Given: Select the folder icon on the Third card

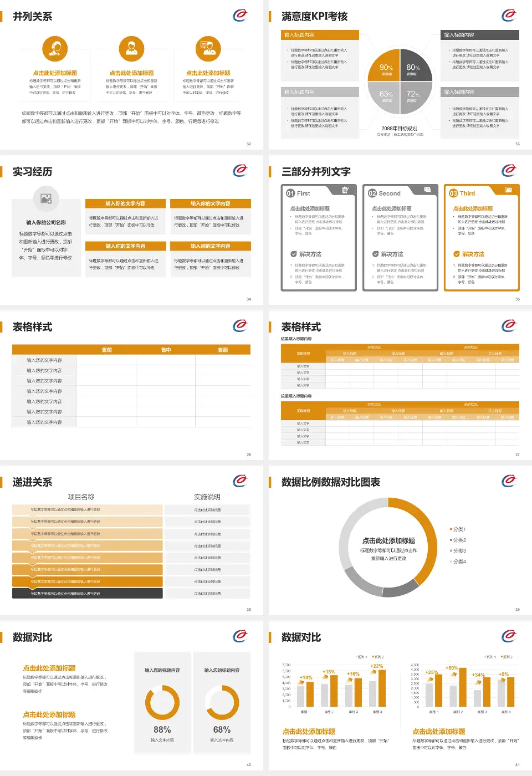Looking at the screenshot, I should coord(509,190).
